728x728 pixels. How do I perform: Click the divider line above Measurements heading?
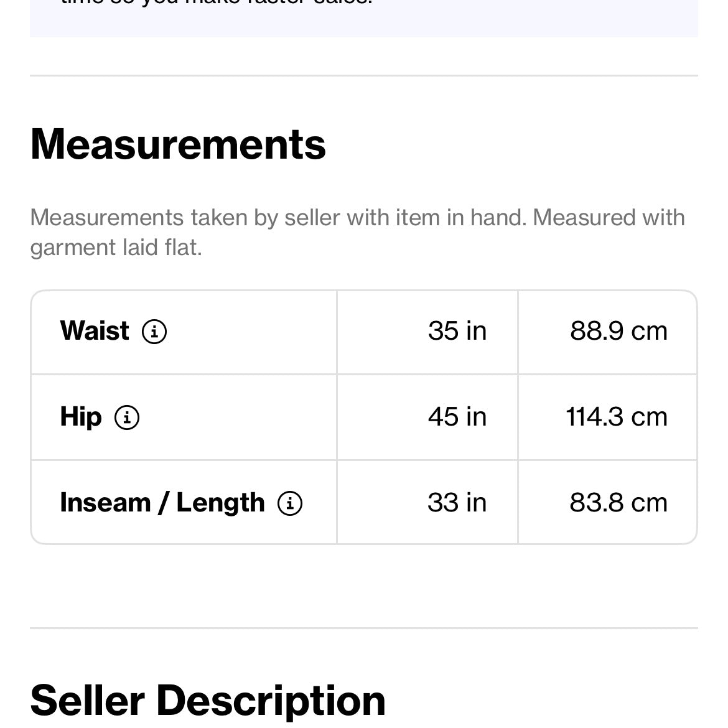[x=364, y=76]
